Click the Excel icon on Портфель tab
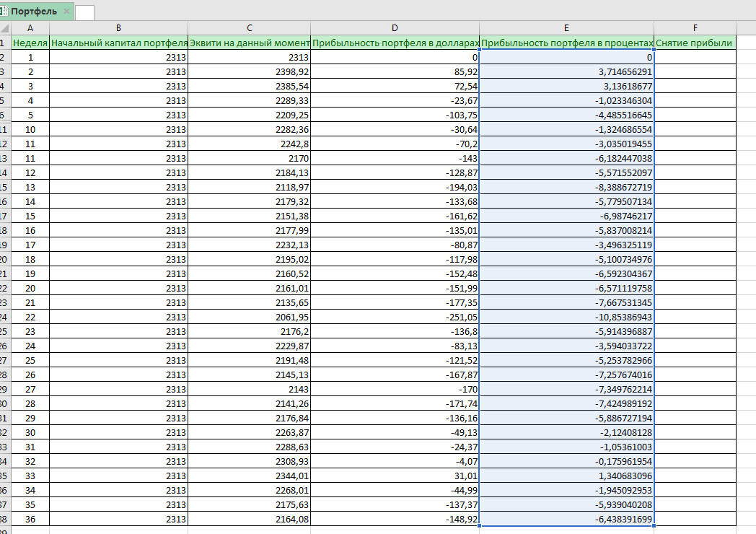 4,12
